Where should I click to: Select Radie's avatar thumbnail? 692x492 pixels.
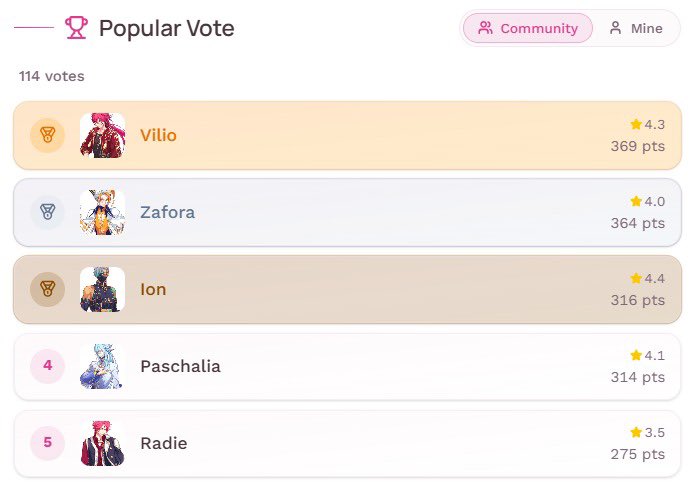tap(102, 443)
